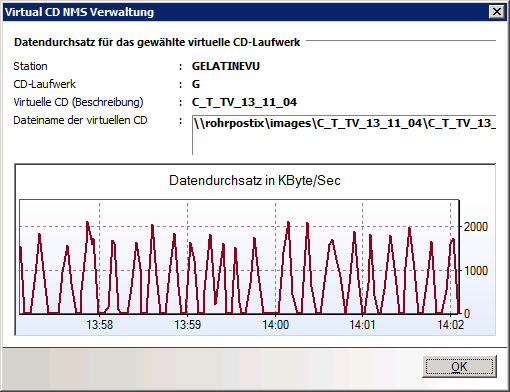Click the dialog title bar text
The image size is (510, 392).
pyautogui.click(x=79, y=12)
